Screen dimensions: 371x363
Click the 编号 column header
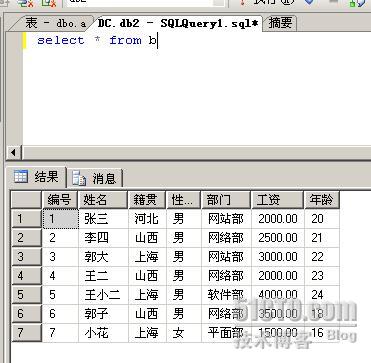pyautogui.click(x=60, y=200)
